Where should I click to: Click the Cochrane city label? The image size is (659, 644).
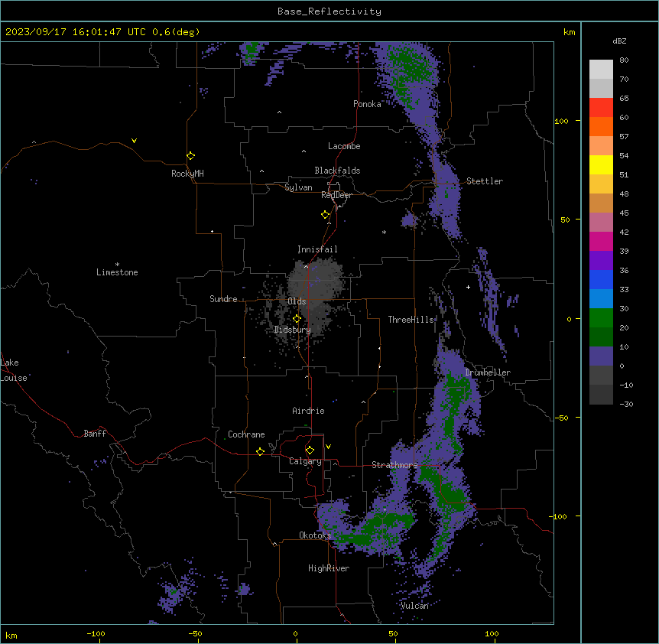(x=246, y=434)
